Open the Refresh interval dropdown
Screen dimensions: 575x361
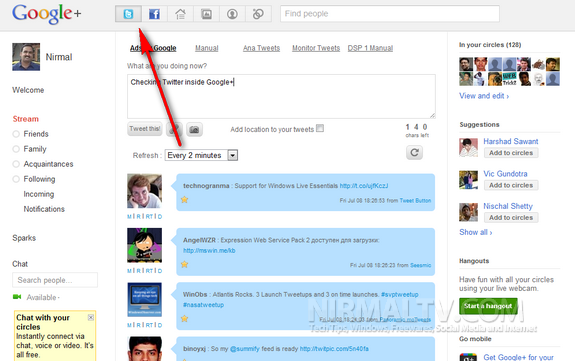[x=201, y=155]
